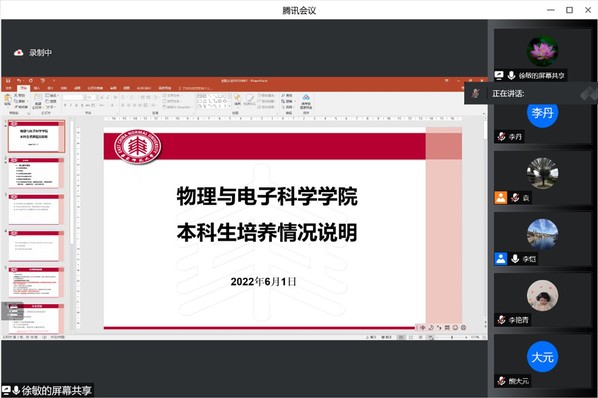Adjust the zoom slider in PowerPoint's status bar

click(452, 337)
